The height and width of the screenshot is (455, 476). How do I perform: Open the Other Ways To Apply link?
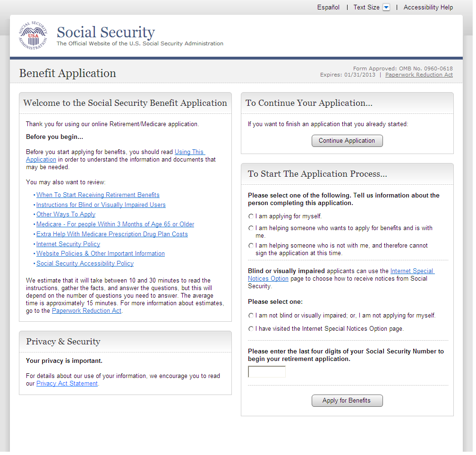[66, 215]
